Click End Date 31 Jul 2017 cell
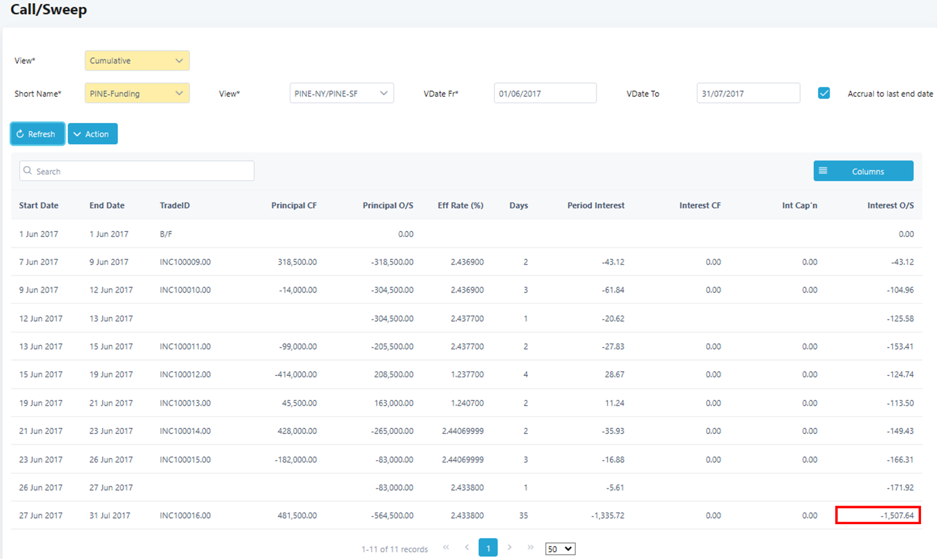The height and width of the screenshot is (560, 939). 110,515
